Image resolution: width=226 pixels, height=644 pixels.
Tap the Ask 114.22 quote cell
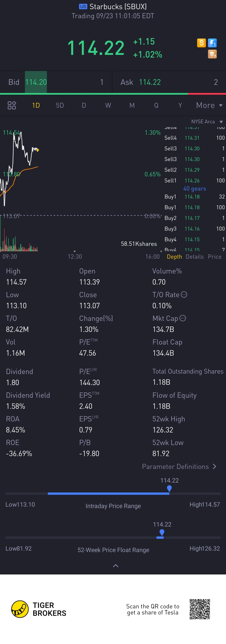(x=169, y=82)
